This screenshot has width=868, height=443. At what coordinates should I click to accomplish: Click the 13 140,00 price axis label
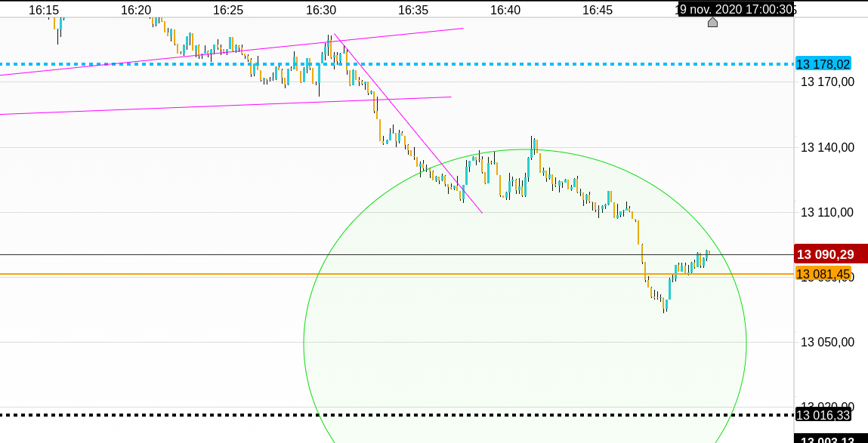pos(828,147)
